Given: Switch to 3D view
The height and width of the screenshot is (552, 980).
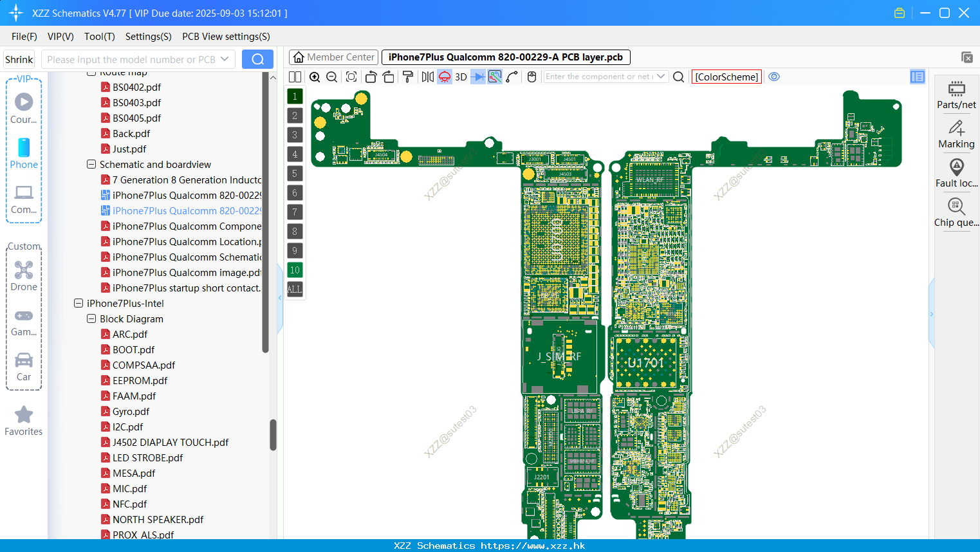Looking at the screenshot, I should pyautogui.click(x=461, y=77).
